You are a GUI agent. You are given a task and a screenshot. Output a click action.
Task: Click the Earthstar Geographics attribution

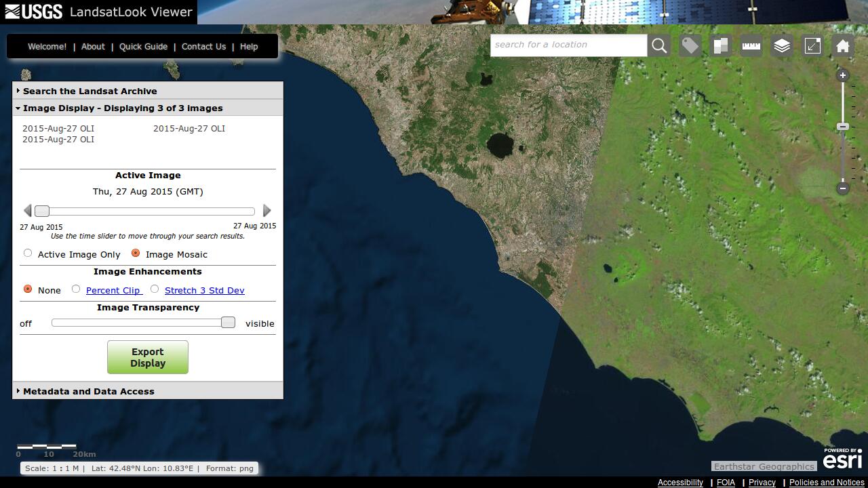coord(764,466)
